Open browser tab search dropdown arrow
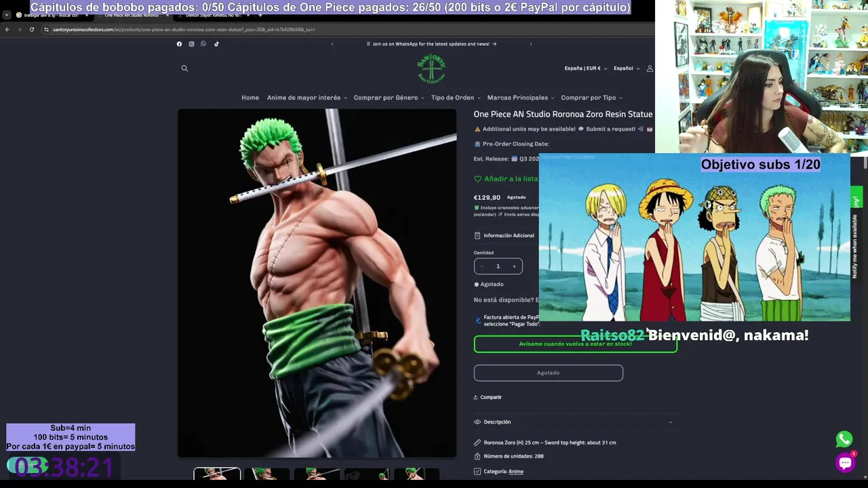Screen dimensions: 868x488 point(7,14)
